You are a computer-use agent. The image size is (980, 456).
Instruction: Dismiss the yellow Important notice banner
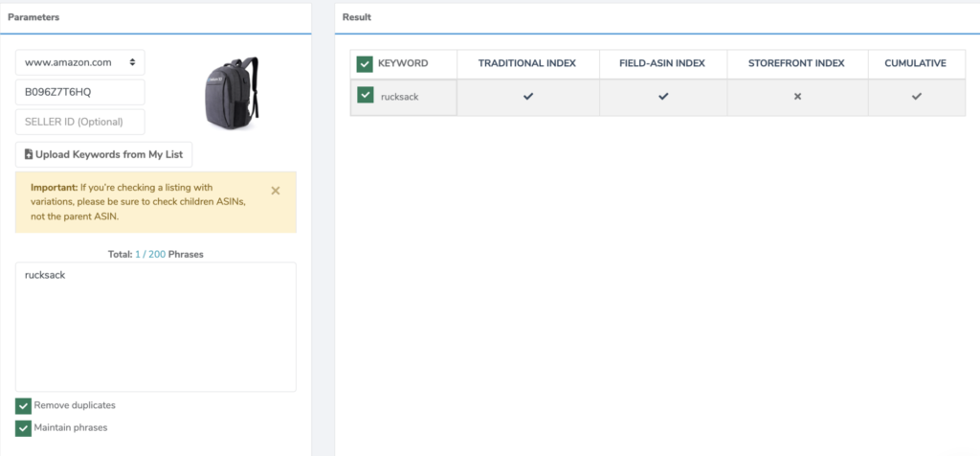[x=276, y=191]
